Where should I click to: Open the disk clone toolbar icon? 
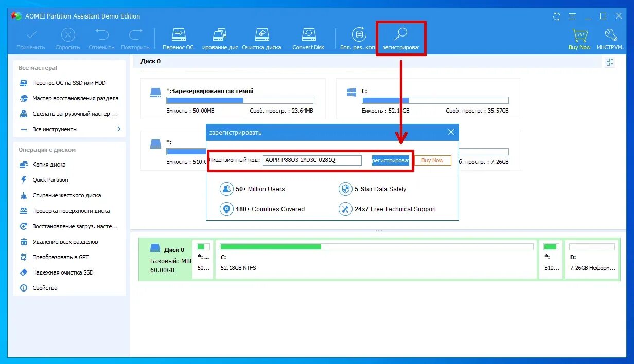pyautogui.click(x=219, y=35)
